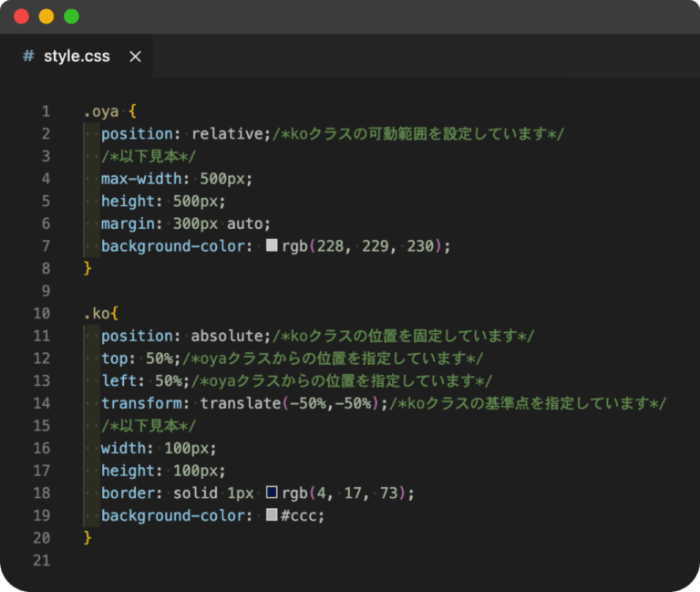
Task: Click oya comment on the left: 50% line
Action: tap(342, 380)
